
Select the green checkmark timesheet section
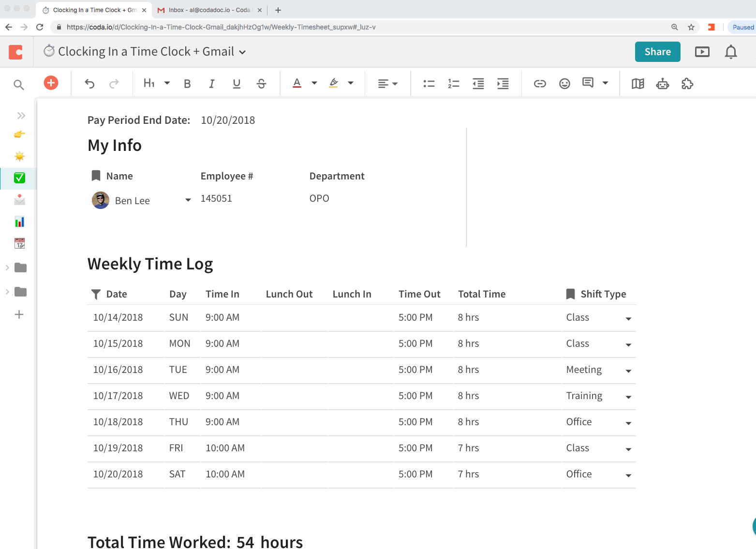coord(19,178)
